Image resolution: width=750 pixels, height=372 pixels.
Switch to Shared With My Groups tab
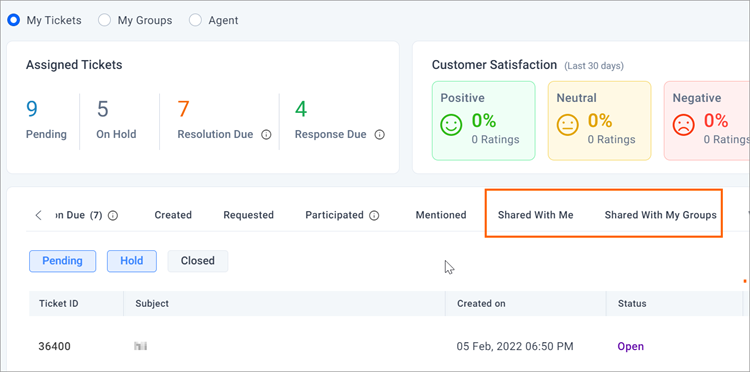click(661, 215)
